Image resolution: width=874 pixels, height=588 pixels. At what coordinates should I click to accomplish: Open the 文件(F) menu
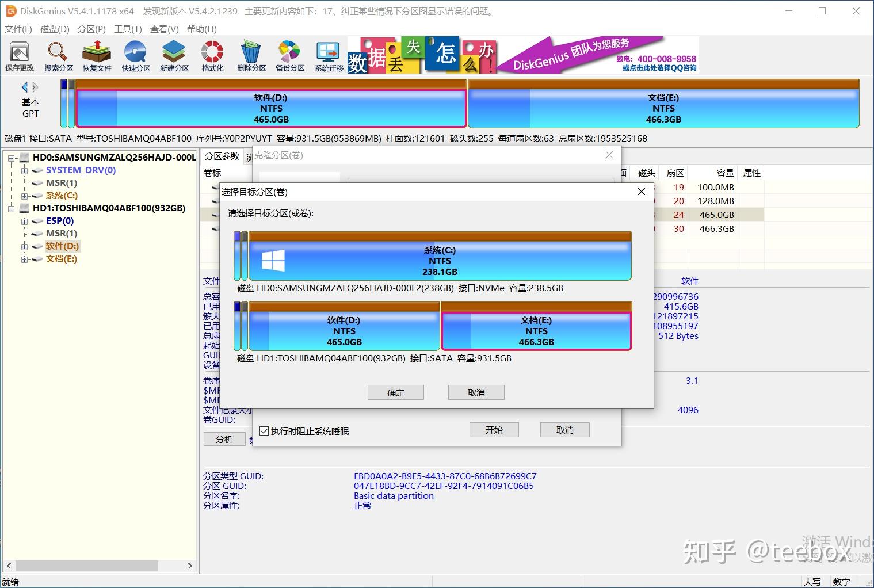[18, 29]
